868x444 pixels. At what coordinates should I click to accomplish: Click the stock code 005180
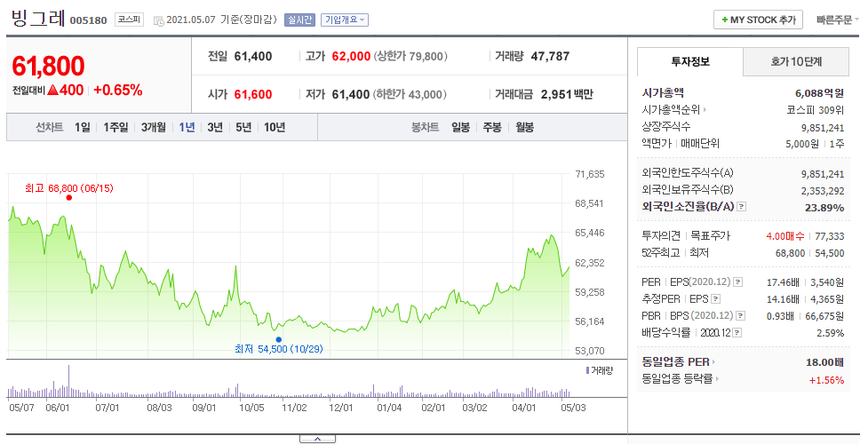click(89, 20)
